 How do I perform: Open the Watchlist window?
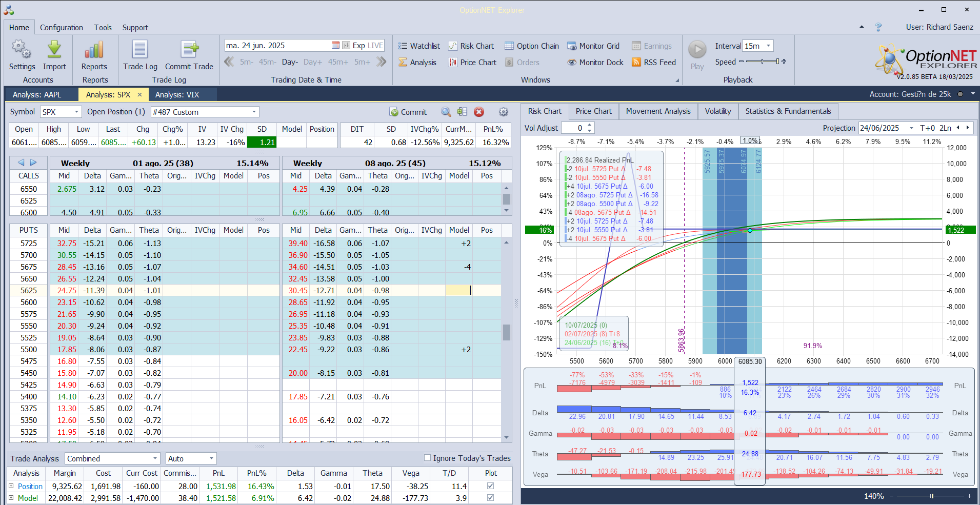419,46
